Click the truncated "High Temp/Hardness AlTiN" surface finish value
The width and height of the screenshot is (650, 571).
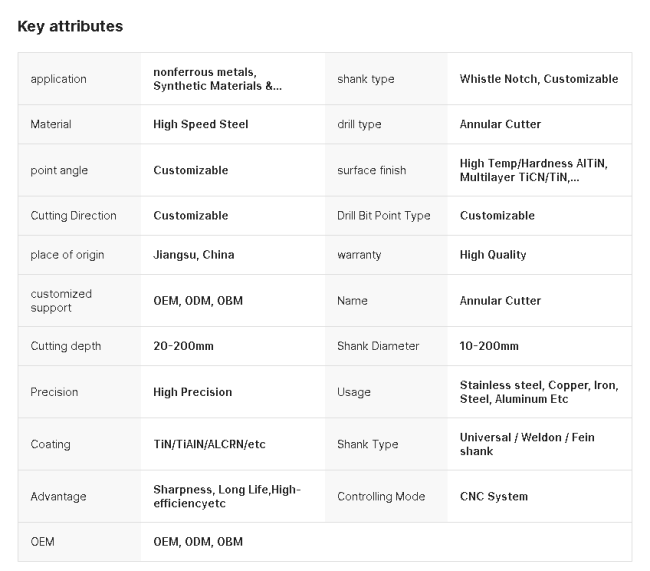(x=533, y=170)
